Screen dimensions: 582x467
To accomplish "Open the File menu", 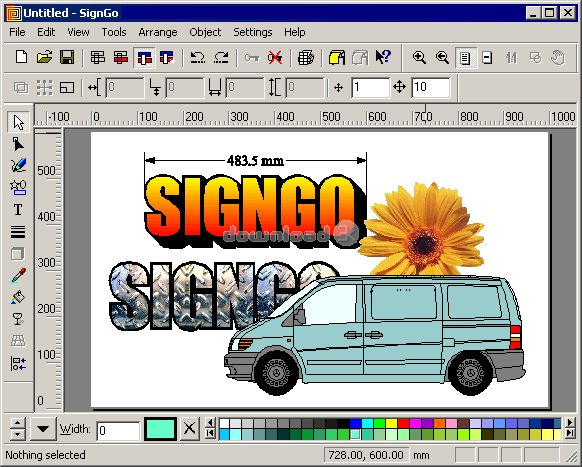I will tap(17, 32).
